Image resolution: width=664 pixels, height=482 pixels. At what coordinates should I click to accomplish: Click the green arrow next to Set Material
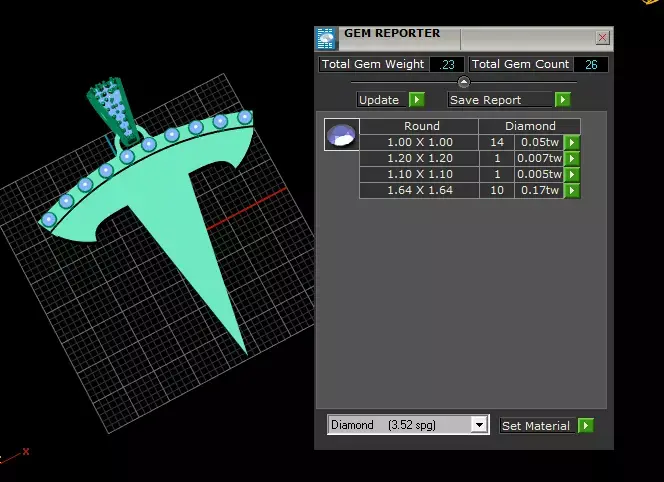[586, 425]
